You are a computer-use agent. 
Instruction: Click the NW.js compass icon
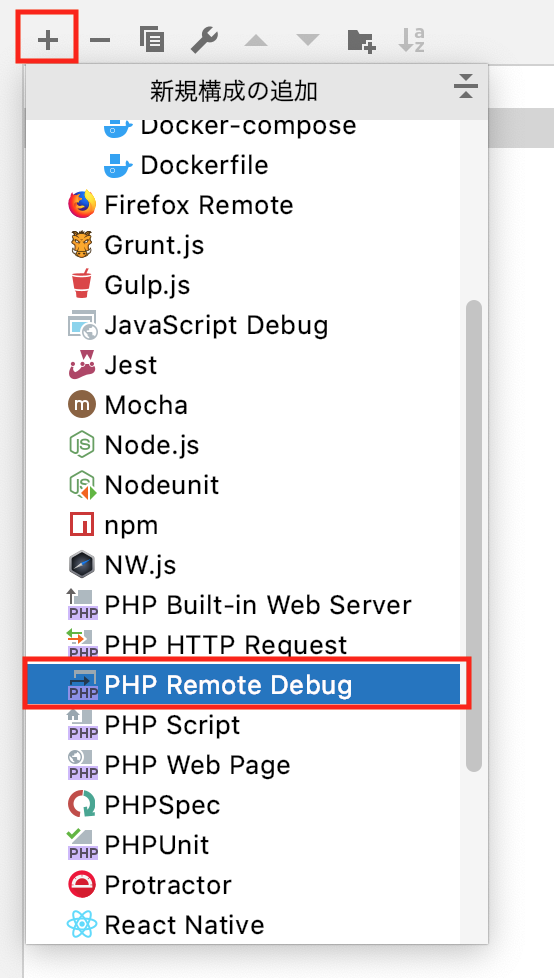click(82, 564)
